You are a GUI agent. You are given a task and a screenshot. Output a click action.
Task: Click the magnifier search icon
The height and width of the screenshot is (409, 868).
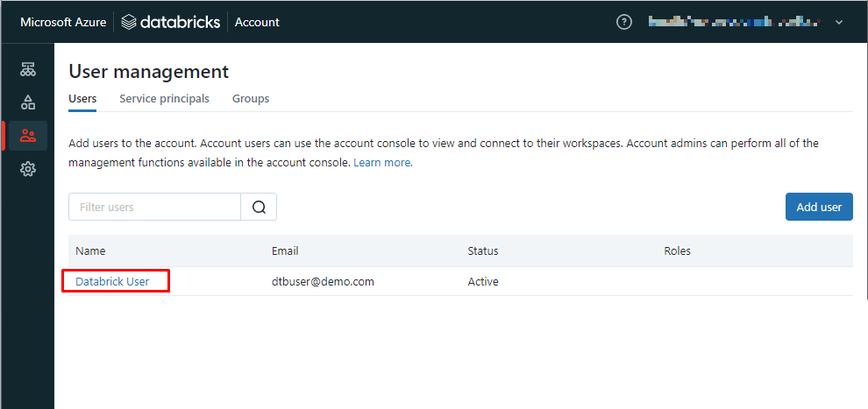[259, 208]
